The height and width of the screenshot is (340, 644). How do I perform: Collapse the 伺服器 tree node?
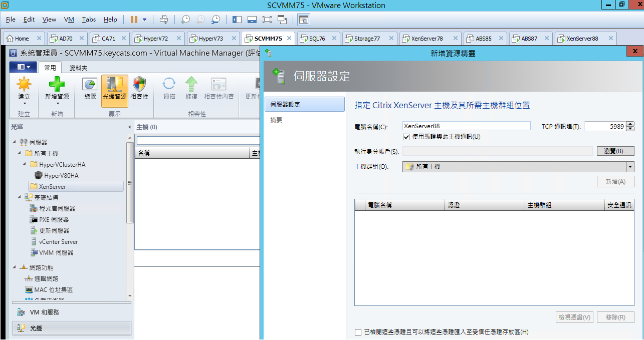tap(14, 143)
